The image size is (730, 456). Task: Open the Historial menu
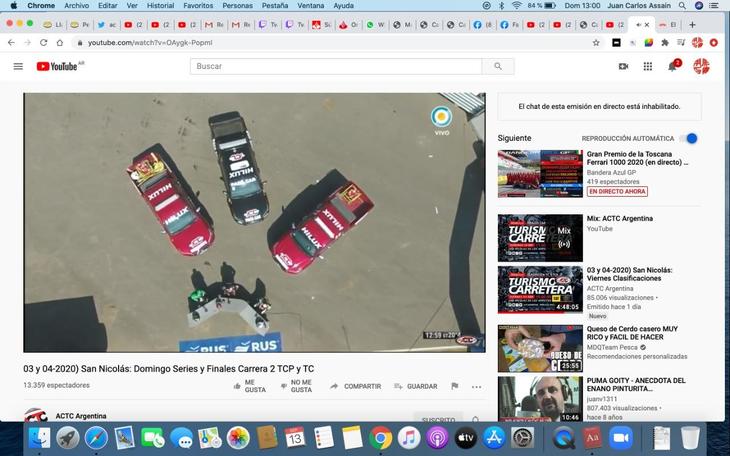[x=160, y=6]
